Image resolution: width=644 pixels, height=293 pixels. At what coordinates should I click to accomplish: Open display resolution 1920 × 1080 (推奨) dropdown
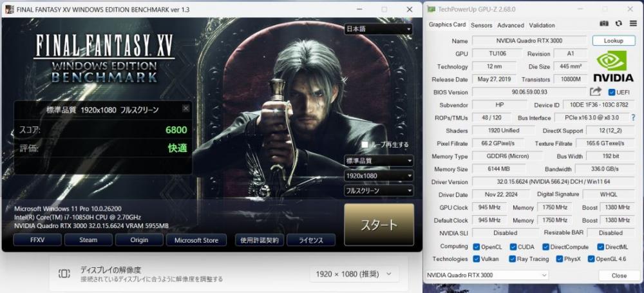pos(354,274)
